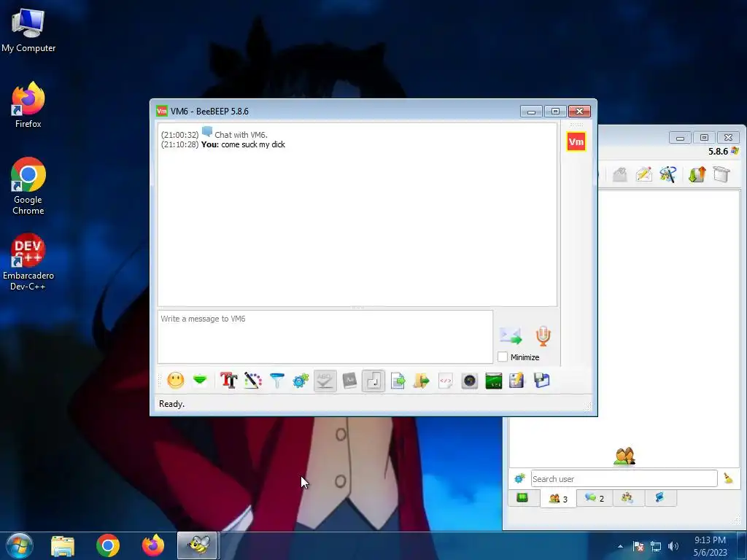Click the Action Center flag tray icon
The image size is (747, 560).
tap(638, 546)
